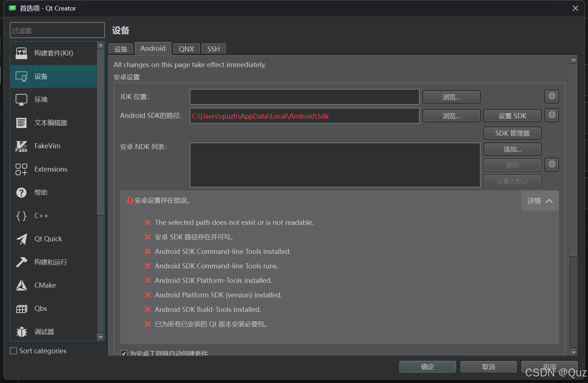Click category list scrollbar down arrow
The image size is (588, 383).
[101, 337]
